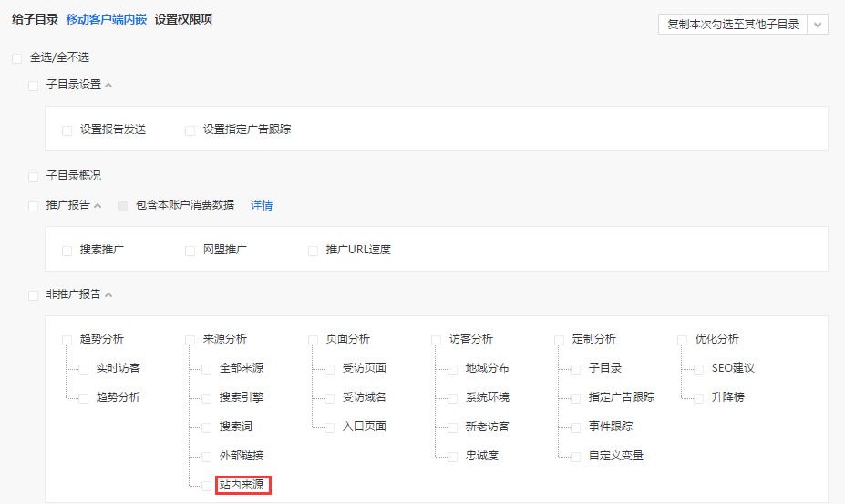Image resolution: width=845 pixels, height=504 pixels.
Task: Check the SEO建议 option
Action: [699, 369]
